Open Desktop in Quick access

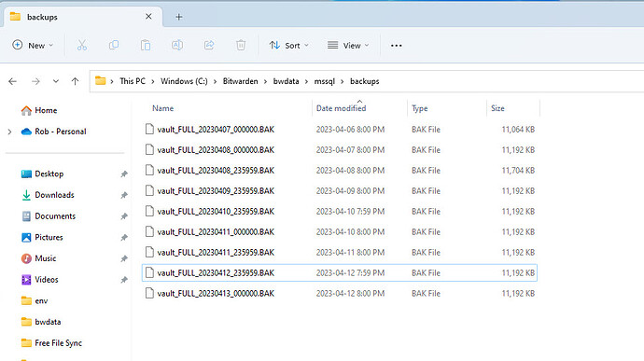click(42, 174)
